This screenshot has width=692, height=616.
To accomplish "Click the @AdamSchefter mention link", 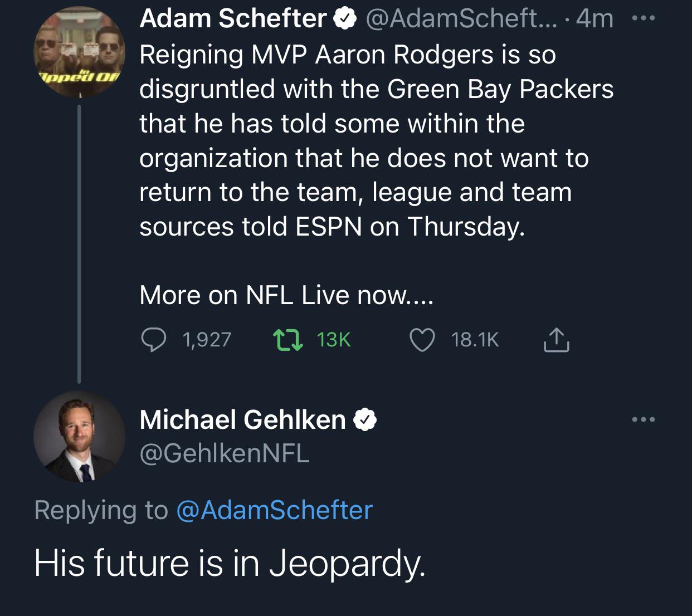I will pyautogui.click(x=274, y=510).
